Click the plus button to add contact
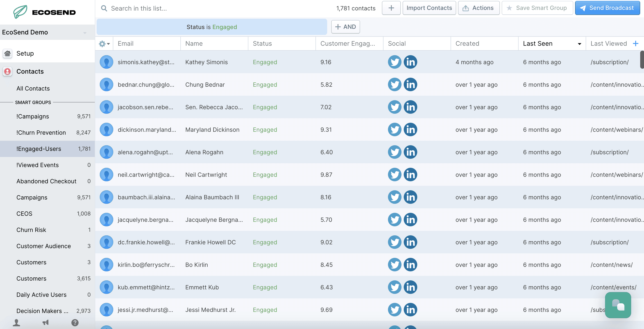The width and height of the screenshot is (644, 329). [391, 8]
